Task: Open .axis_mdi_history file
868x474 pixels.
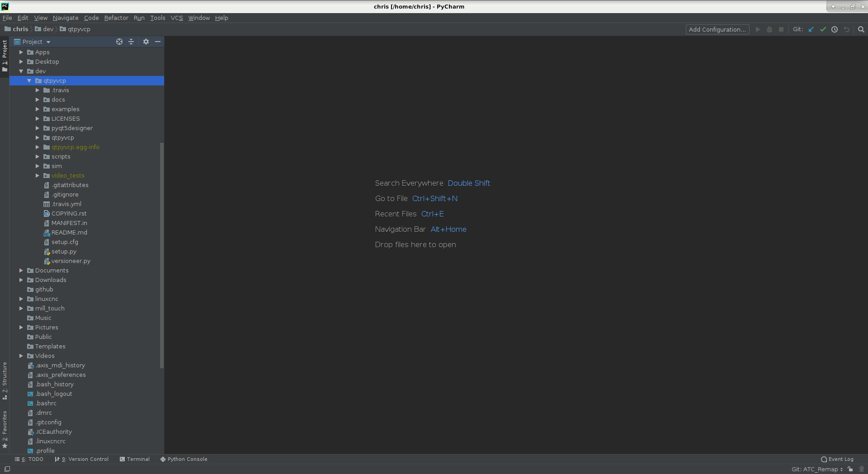Action: (x=60, y=366)
